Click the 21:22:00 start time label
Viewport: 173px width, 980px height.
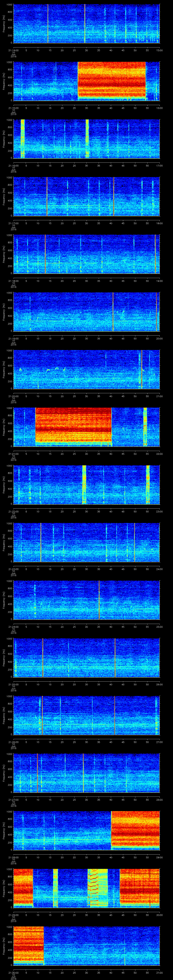[13, 512]
